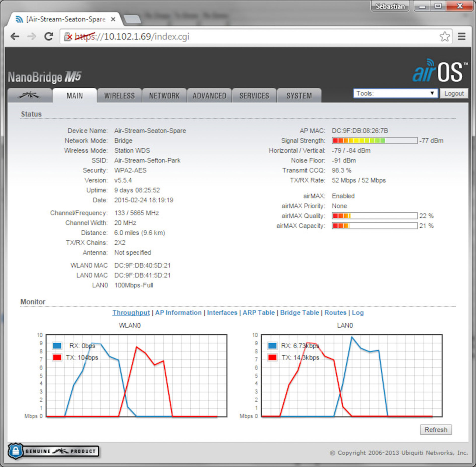This screenshot has width=476, height=467.
Task: Click the Ubiquiti copyright notice
Action: click(x=399, y=453)
